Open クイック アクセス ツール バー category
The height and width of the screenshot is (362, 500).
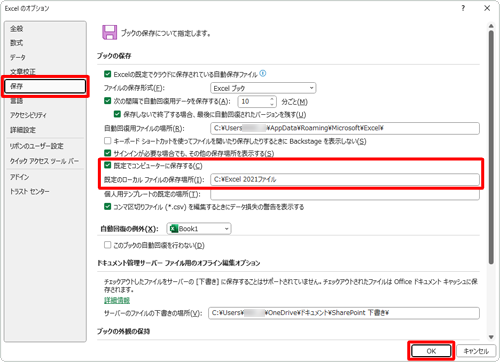coord(45,161)
